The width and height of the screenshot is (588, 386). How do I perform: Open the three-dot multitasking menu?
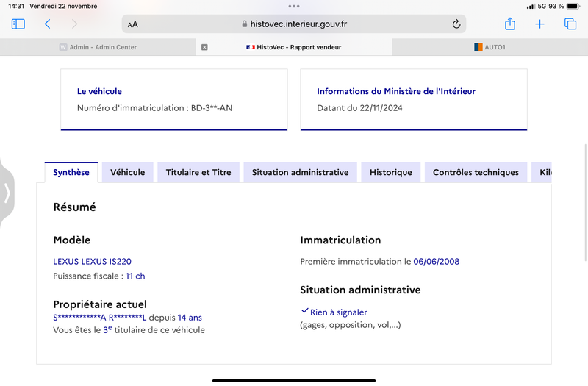coord(294,6)
